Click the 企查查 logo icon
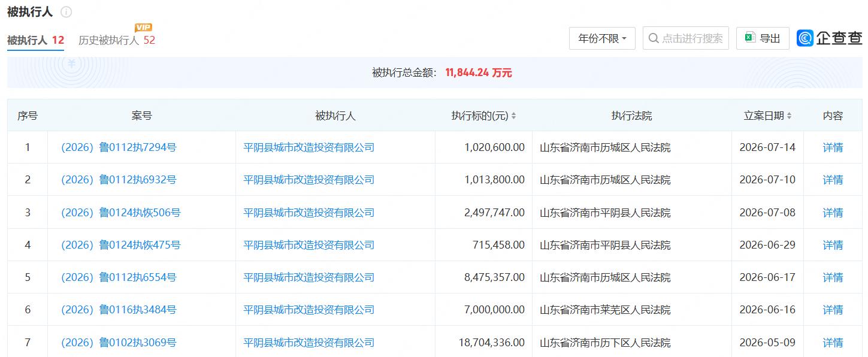Viewport: 868px width, 357px height. point(806,38)
